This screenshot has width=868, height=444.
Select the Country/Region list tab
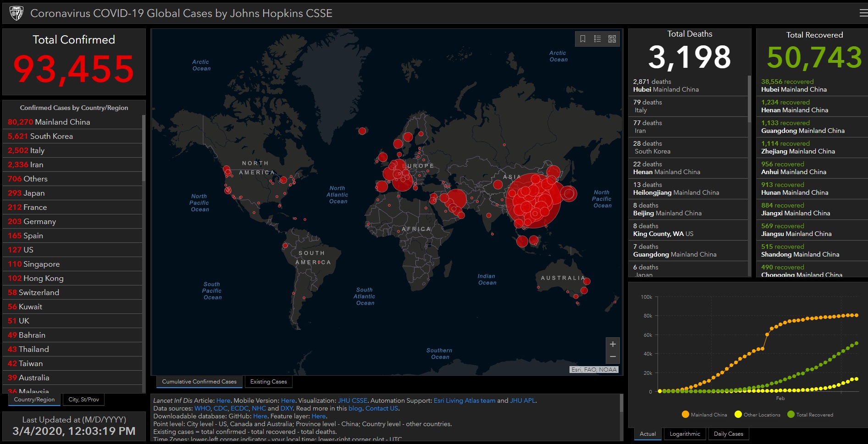tap(34, 400)
